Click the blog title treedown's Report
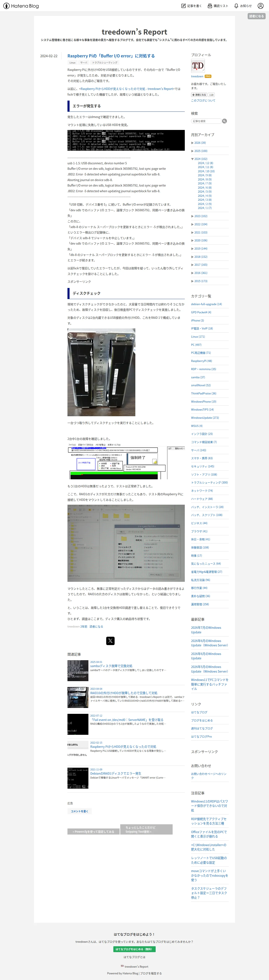This screenshot has width=269, height=980. [134, 32]
